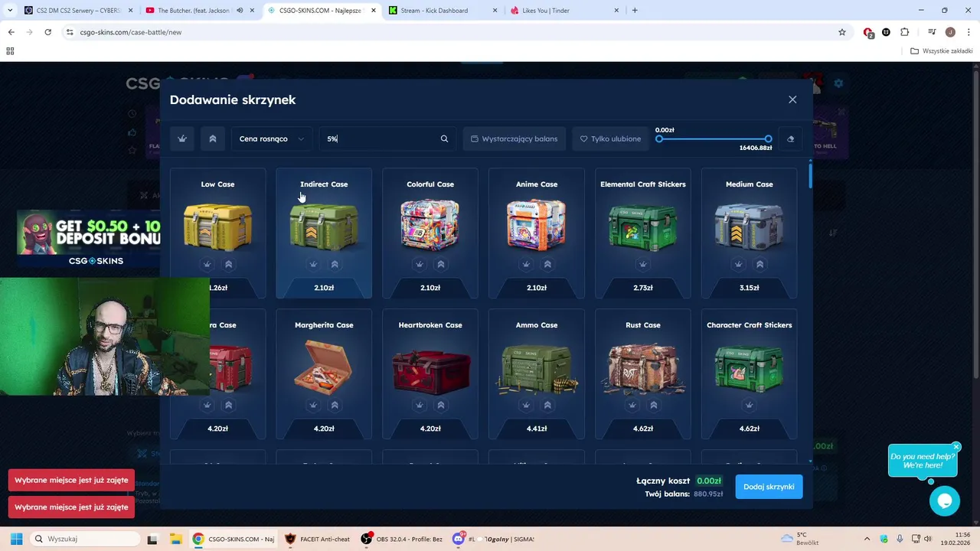This screenshot has width=980, height=551.
Task: Click the maximum price slider handle
Action: [768, 139]
